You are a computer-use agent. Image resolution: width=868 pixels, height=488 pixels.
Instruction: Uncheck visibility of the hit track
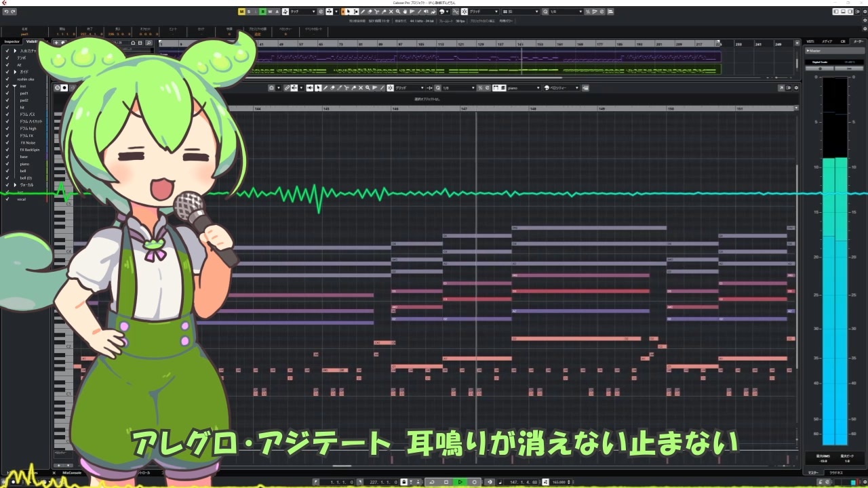tap(7, 107)
